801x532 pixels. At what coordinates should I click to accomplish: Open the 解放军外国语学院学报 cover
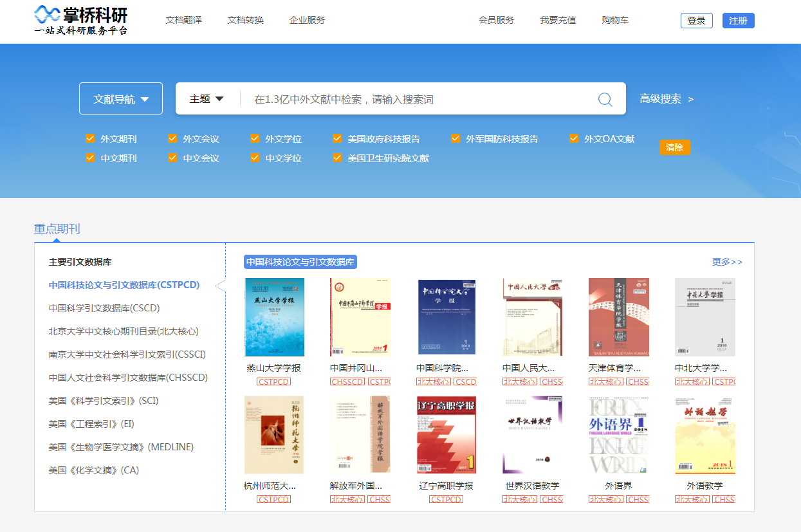pyautogui.click(x=360, y=435)
